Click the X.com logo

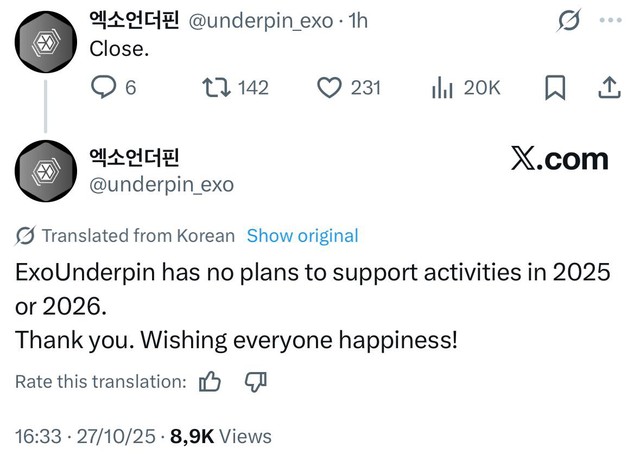tap(559, 159)
